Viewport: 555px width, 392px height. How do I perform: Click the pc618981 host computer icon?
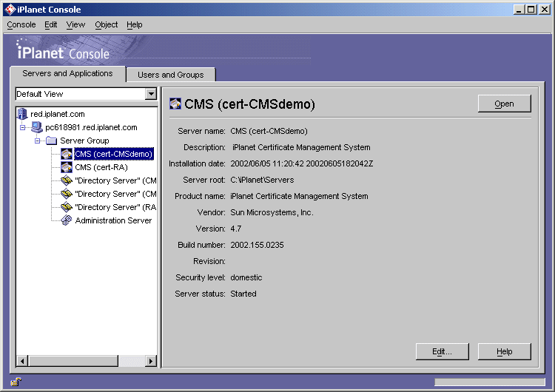click(37, 127)
